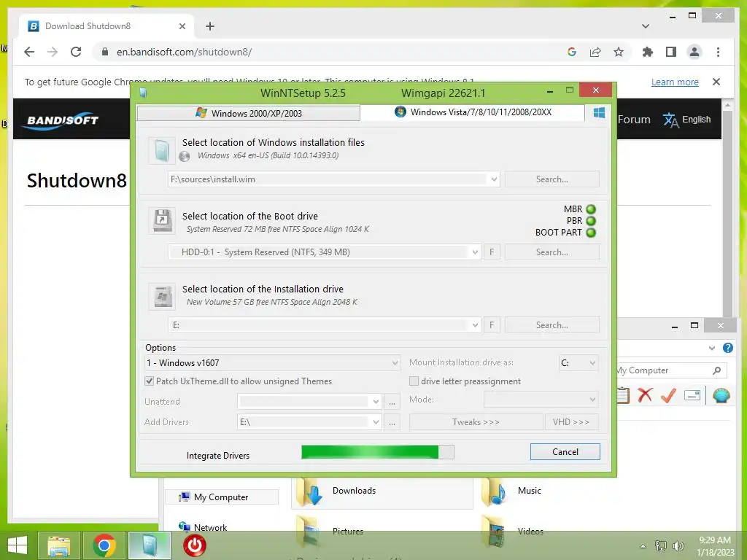Expand Chrome tab search chevron
Viewport: 747px width, 560px height.
pyautogui.click(x=646, y=26)
